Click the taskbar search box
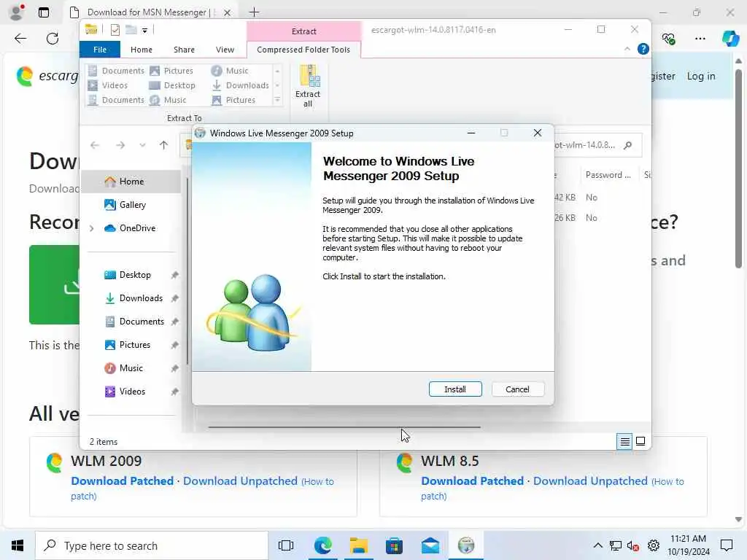 click(152, 545)
